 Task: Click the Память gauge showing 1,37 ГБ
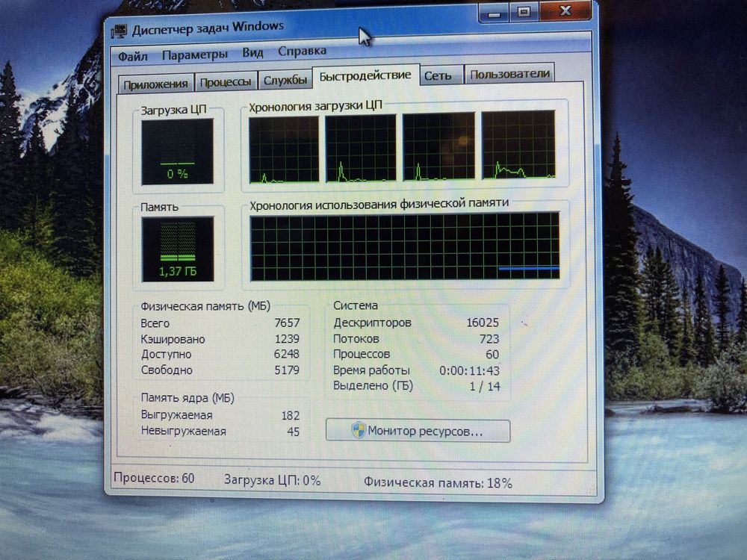[177, 249]
